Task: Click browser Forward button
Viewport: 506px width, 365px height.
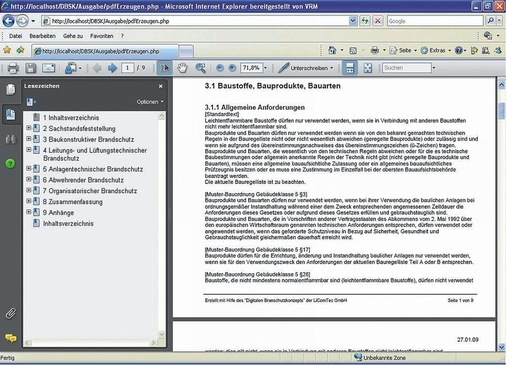Action: [x=22, y=21]
